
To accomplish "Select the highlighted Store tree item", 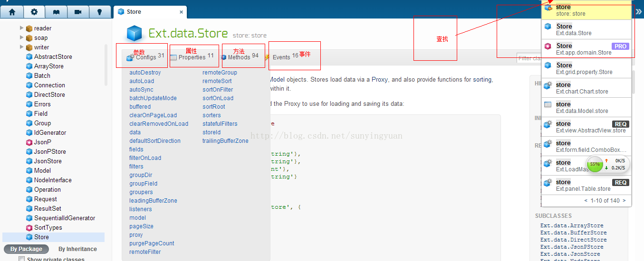I will click(x=53, y=237).
